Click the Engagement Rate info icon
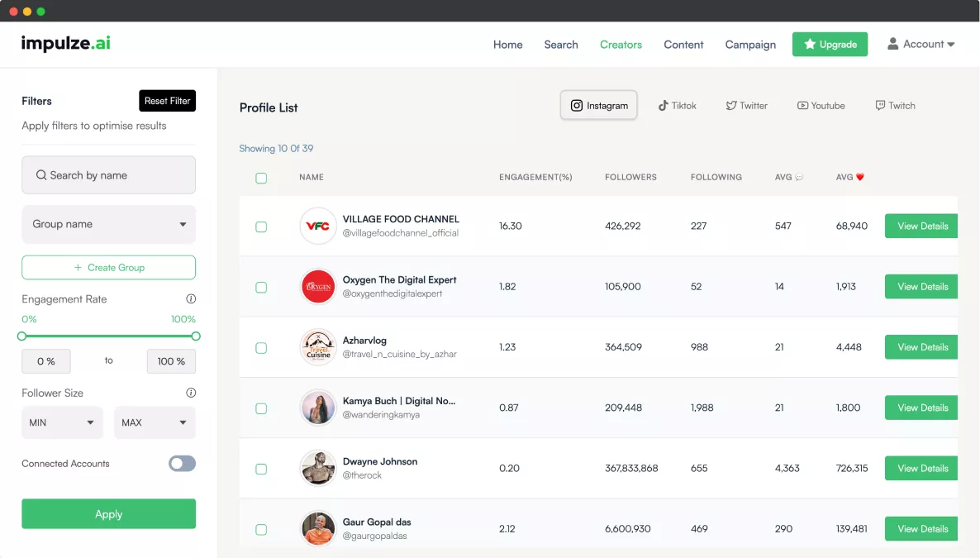This screenshot has width=980, height=558. pyautogui.click(x=191, y=299)
